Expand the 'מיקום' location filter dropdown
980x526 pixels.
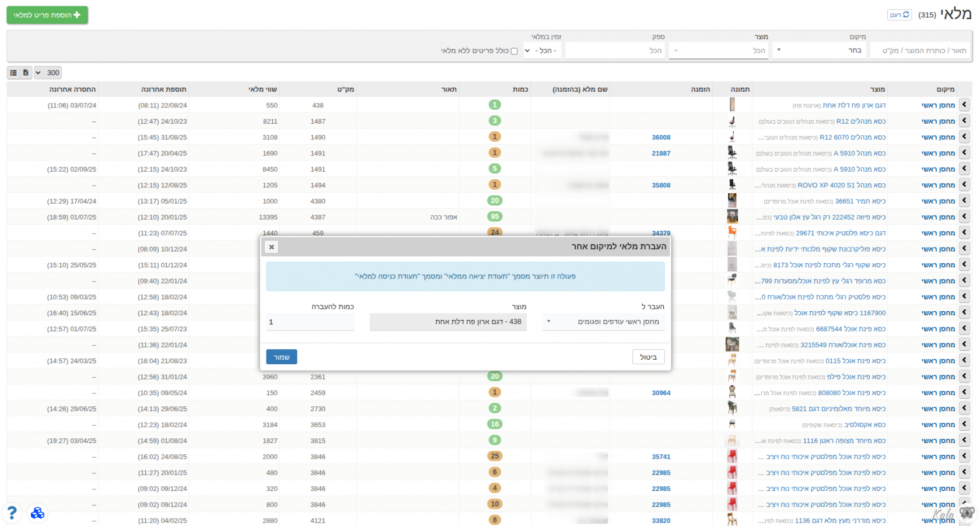click(820, 51)
